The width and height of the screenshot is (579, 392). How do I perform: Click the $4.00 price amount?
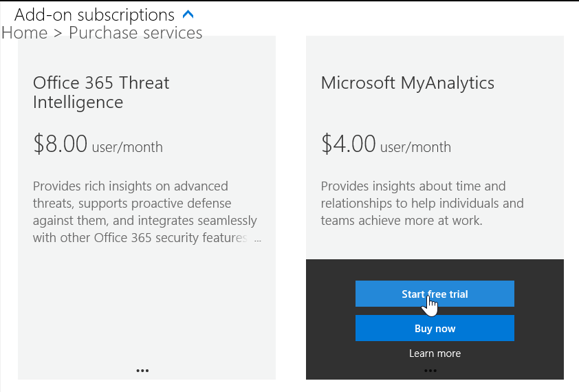point(349,144)
